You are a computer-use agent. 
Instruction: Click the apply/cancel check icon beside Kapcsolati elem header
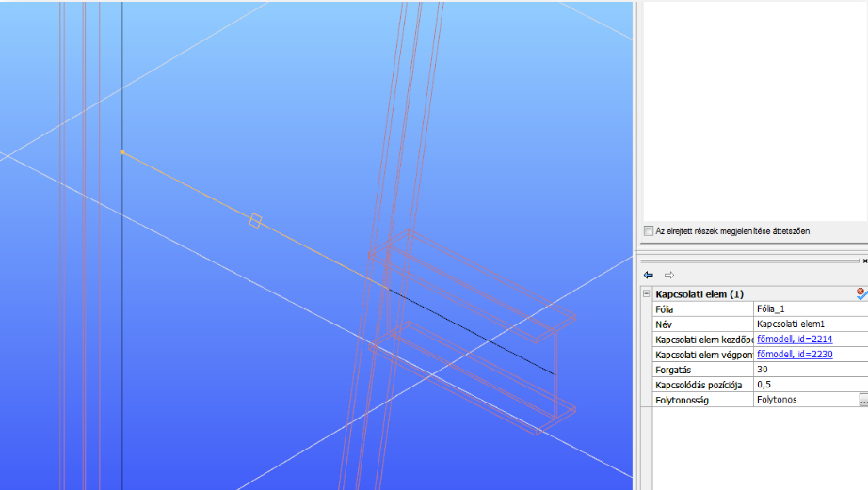861,293
